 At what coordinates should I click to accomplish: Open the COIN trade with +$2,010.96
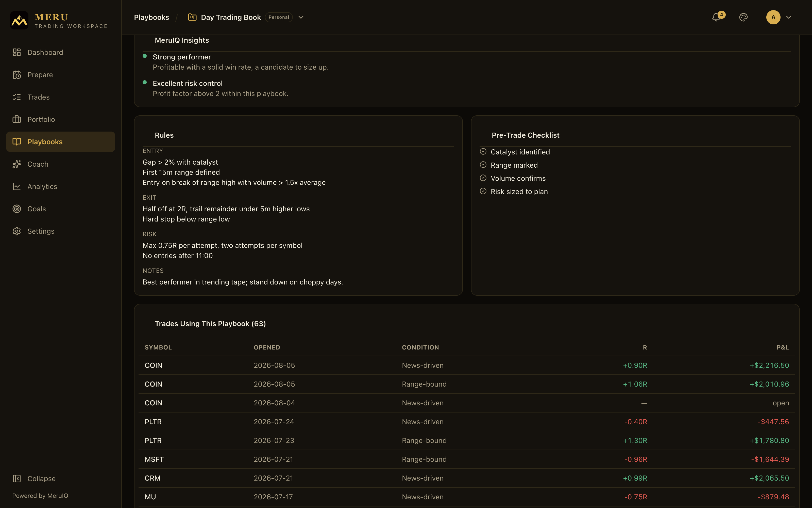(467, 384)
